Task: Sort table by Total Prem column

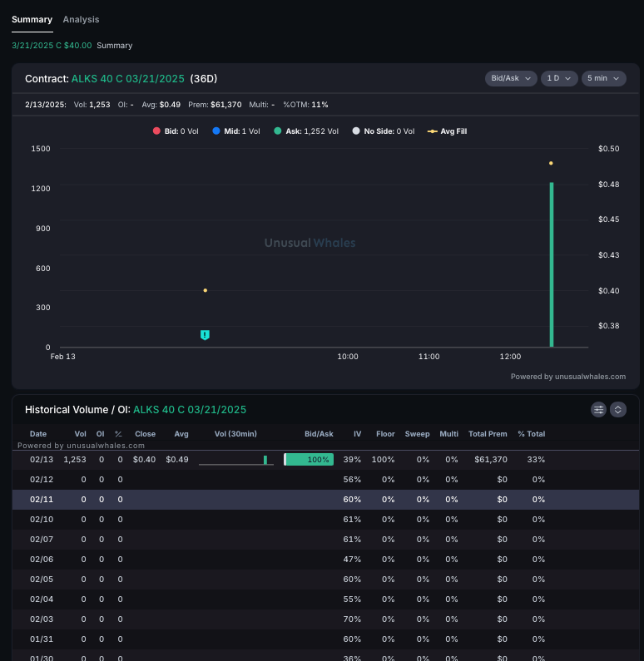Action: (x=488, y=434)
